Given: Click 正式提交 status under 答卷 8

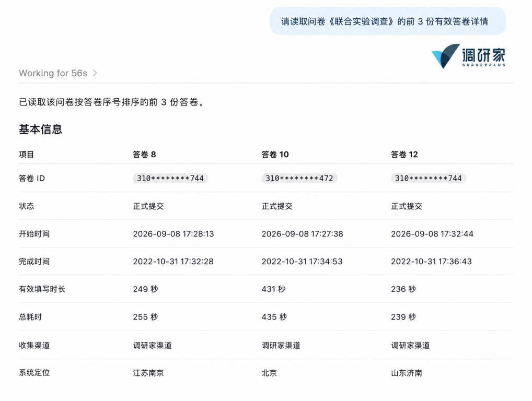Looking at the screenshot, I should (x=148, y=206).
